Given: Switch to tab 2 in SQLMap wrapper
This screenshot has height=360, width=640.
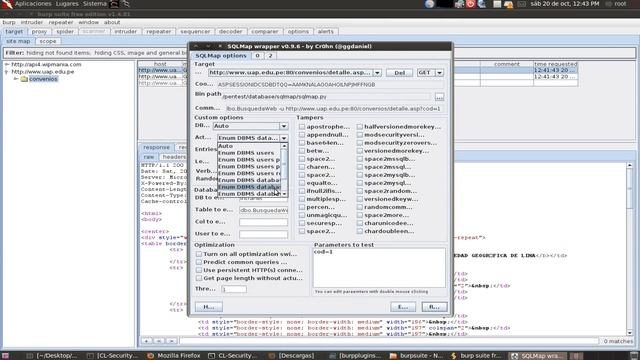Looking at the screenshot, I should pyautogui.click(x=270, y=56).
